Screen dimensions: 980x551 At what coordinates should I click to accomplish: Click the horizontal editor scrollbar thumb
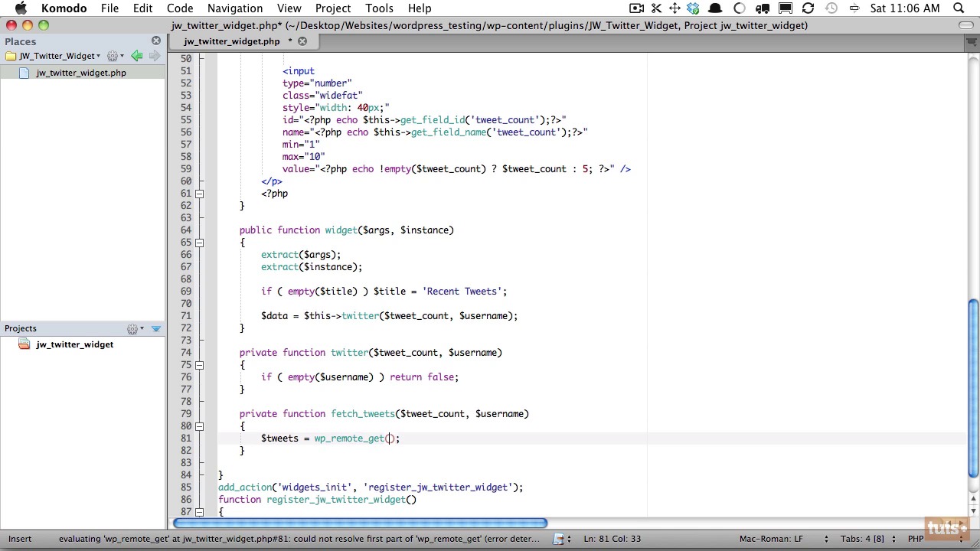coord(360,523)
